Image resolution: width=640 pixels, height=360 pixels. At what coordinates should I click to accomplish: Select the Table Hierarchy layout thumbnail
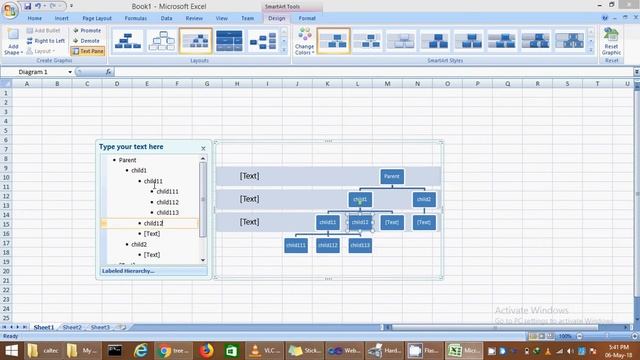229,41
